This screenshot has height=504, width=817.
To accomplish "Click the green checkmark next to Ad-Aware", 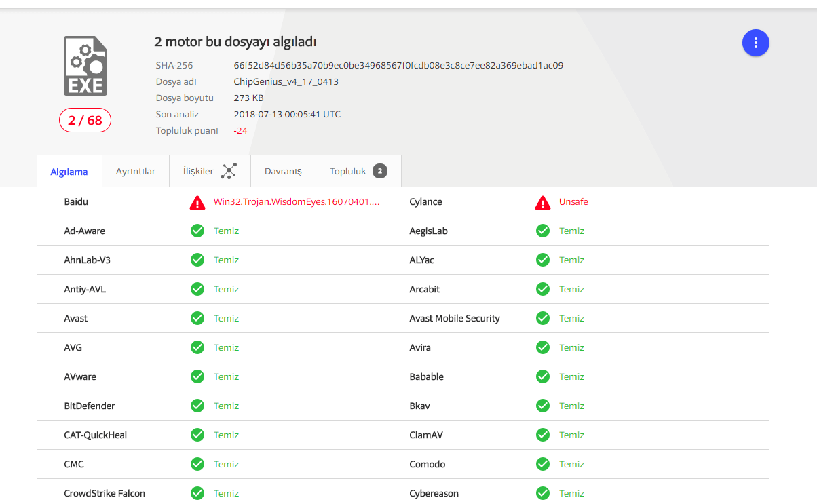I will click(x=197, y=231).
